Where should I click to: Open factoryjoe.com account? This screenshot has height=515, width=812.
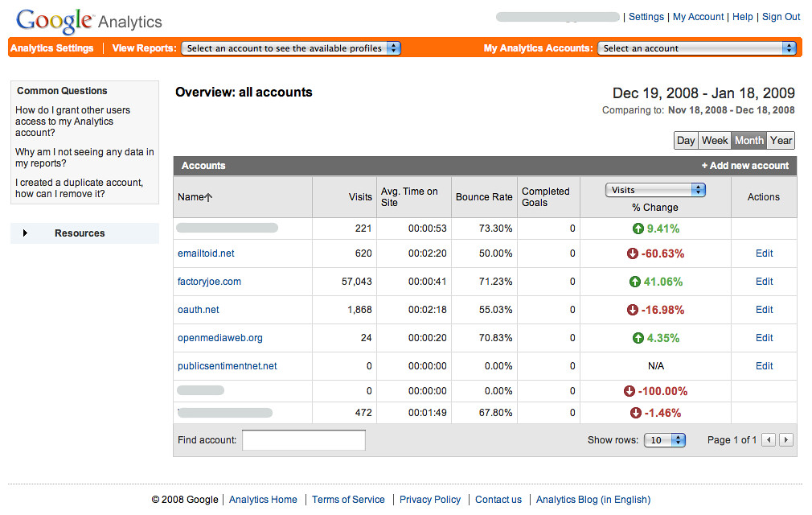209,282
